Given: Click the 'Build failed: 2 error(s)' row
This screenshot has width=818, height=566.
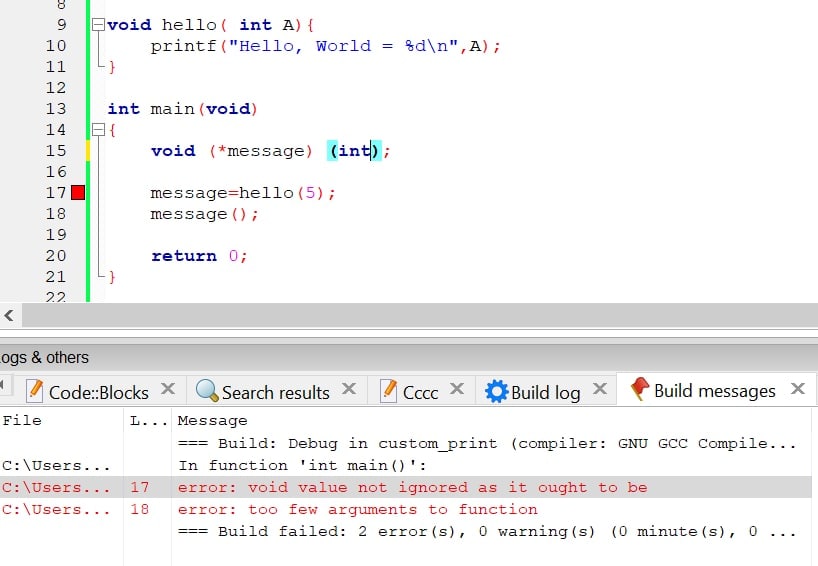Looking at the screenshot, I should pos(406,531).
